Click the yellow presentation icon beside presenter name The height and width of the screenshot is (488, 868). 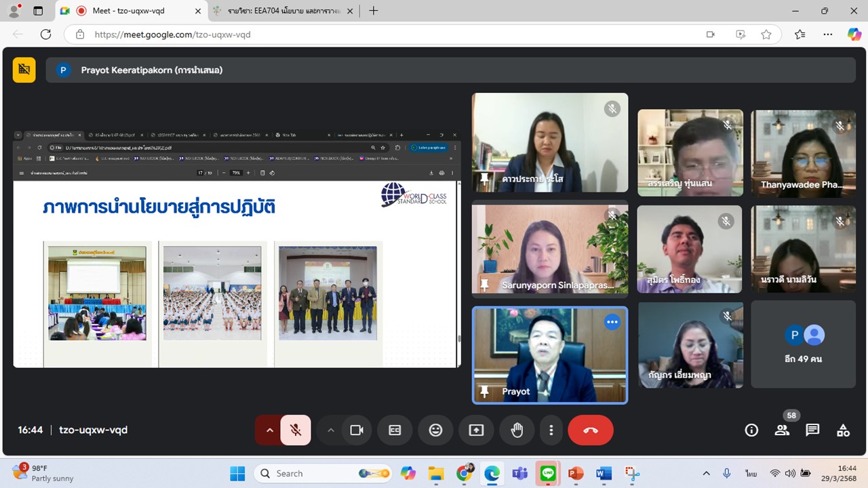[24, 70]
